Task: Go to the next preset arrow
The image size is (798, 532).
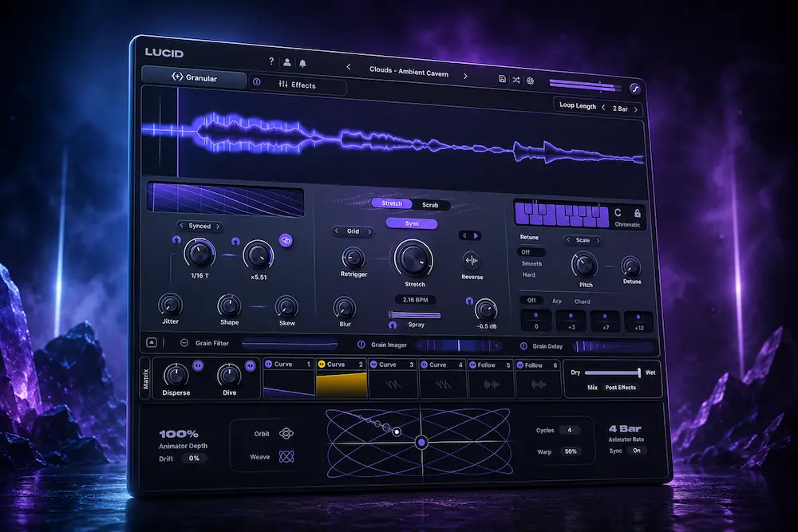Action: (x=465, y=76)
